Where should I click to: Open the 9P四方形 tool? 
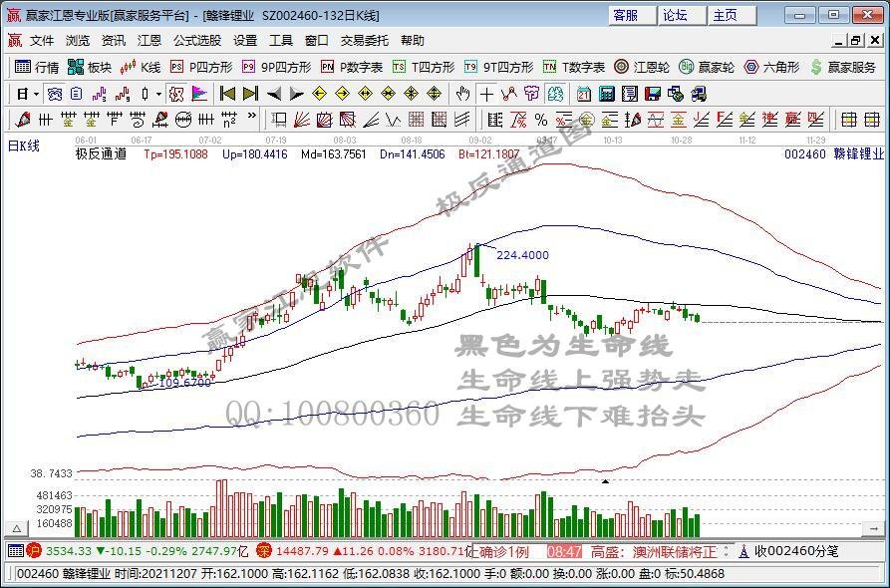(276, 67)
